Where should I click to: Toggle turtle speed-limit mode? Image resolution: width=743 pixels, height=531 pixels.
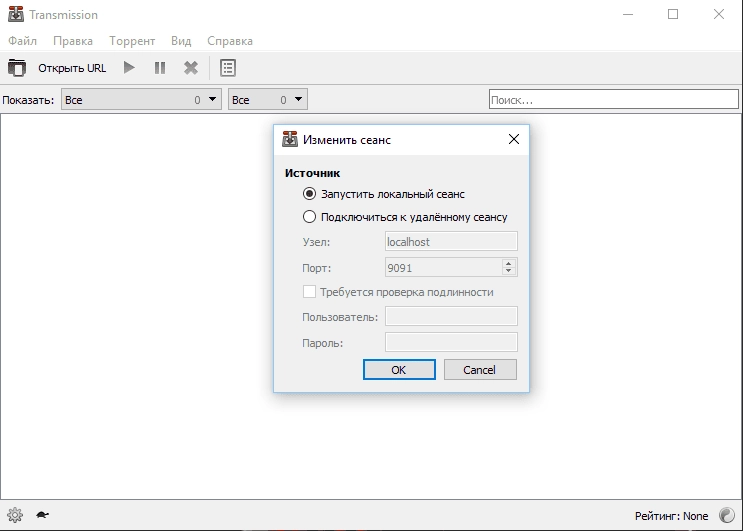pyautogui.click(x=43, y=515)
